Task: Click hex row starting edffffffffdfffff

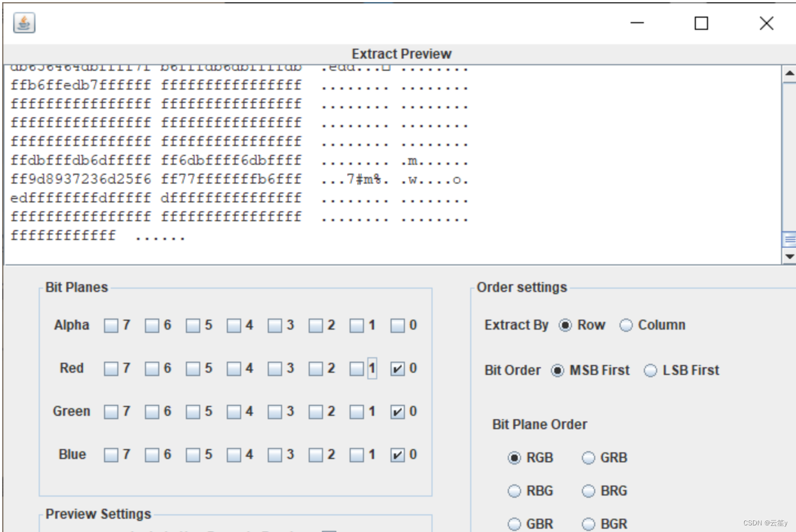Action: (x=240, y=199)
